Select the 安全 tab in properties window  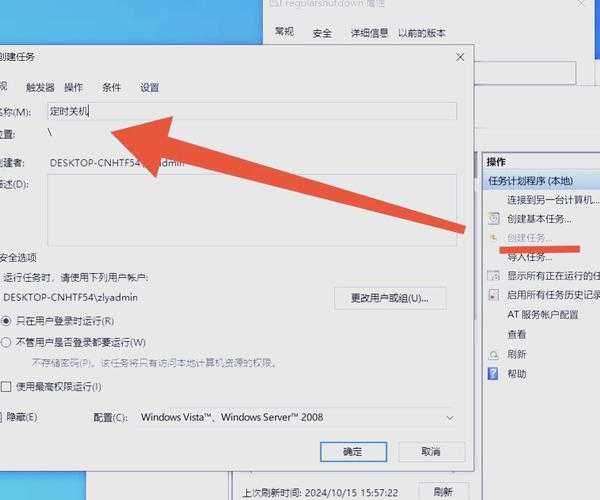coord(322,33)
